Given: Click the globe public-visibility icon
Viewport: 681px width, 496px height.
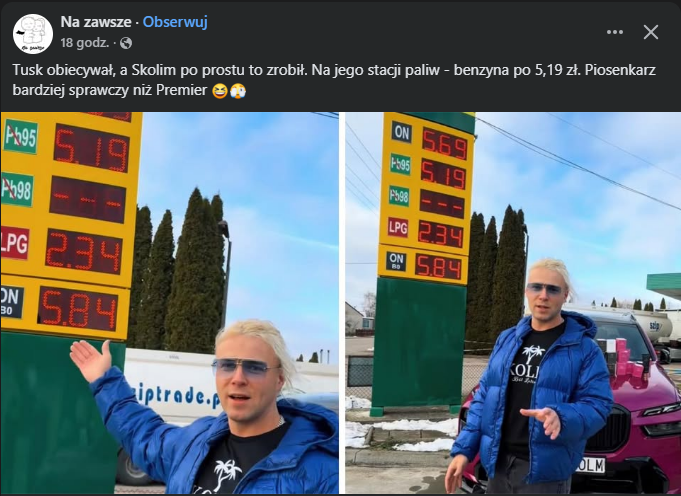Looking at the screenshot, I should click(x=126, y=43).
